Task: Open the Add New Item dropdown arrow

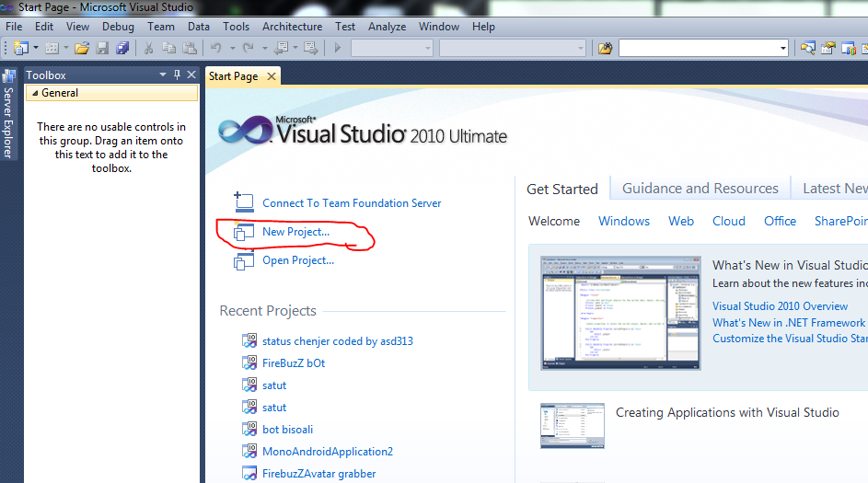Action: point(66,48)
